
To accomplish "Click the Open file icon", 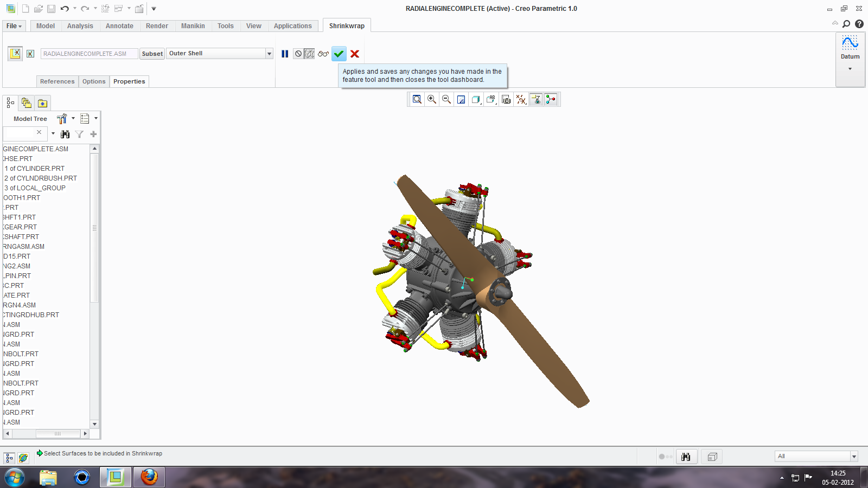I will point(39,9).
